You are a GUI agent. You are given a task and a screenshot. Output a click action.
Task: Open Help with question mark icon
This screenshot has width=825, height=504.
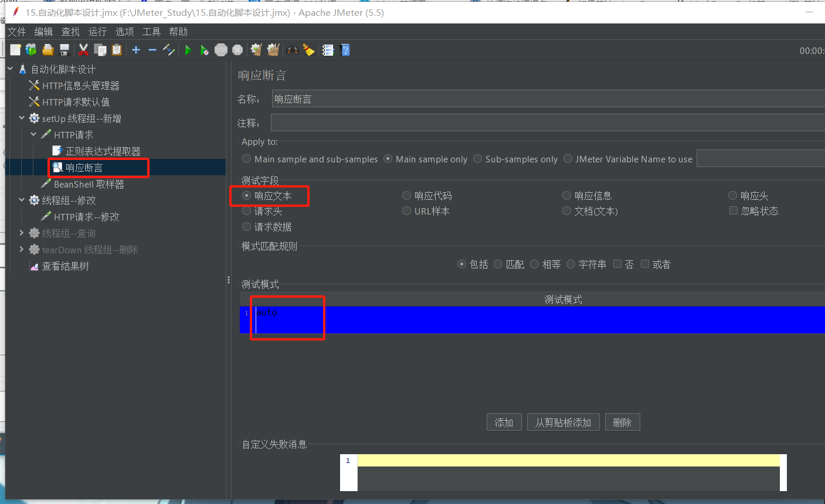pyautogui.click(x=345, y=50)
